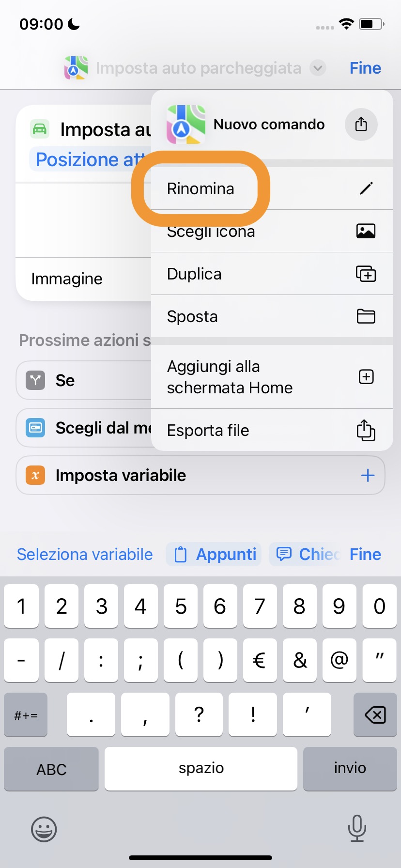Viewport: 401px width, 868px height.
Task: Switch keyboard to ABC letters
Action: point(51,769)
